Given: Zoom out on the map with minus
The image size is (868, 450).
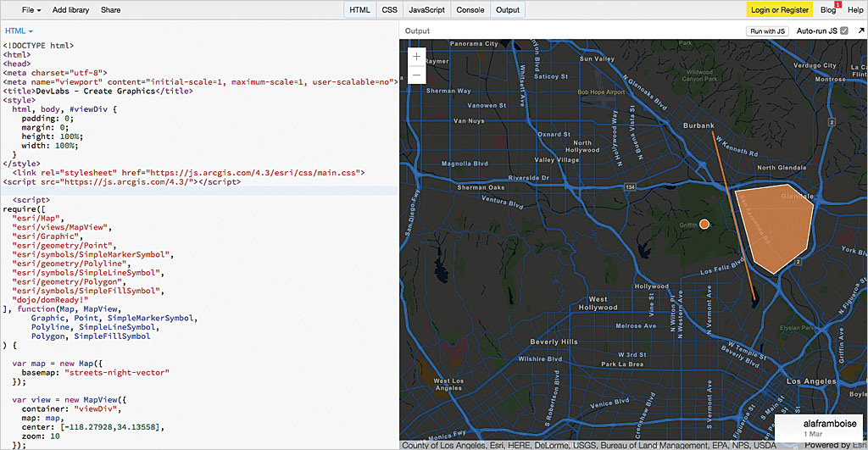Looking at the screenshot, I should click(416, 75).
